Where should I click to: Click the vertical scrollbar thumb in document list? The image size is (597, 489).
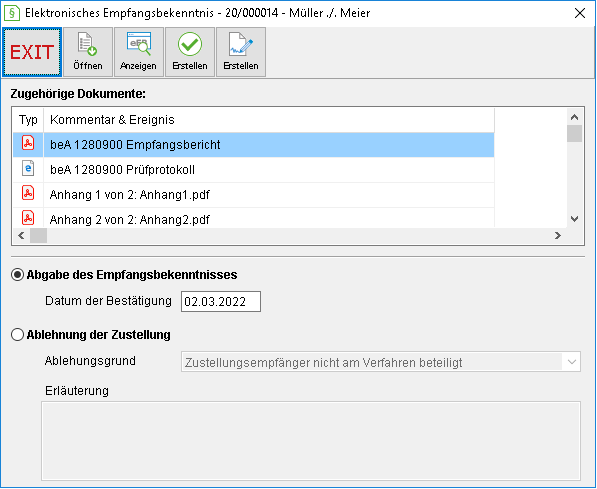point(575,134)
